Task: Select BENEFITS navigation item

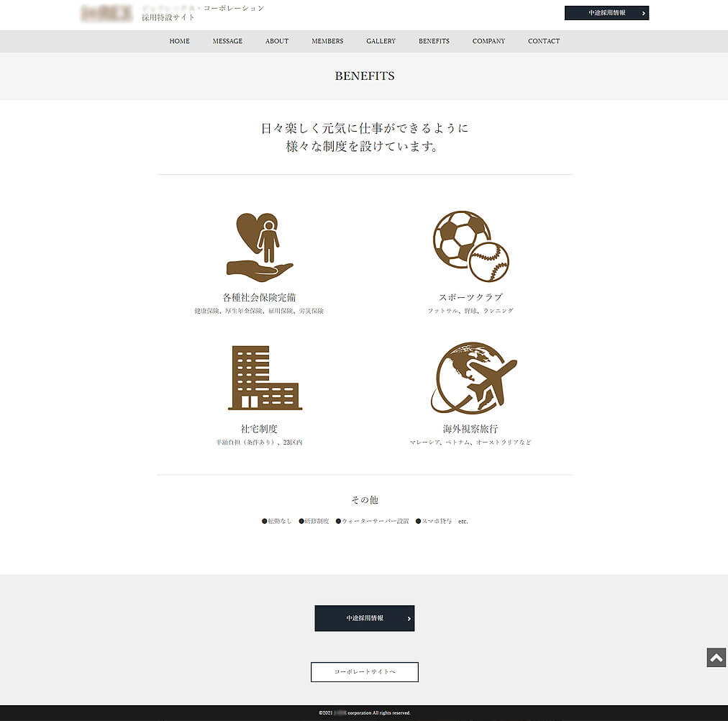Action: (434, 41)
